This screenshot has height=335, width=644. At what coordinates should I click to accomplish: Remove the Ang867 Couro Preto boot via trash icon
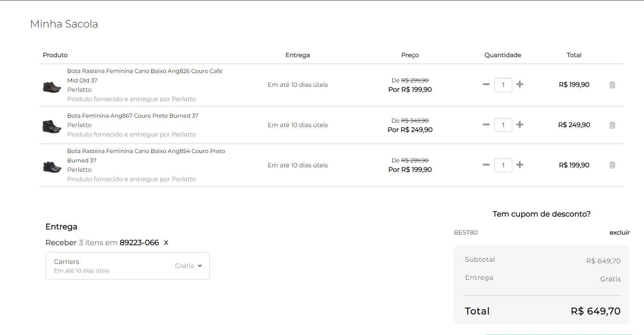click(x=612, y=125)
